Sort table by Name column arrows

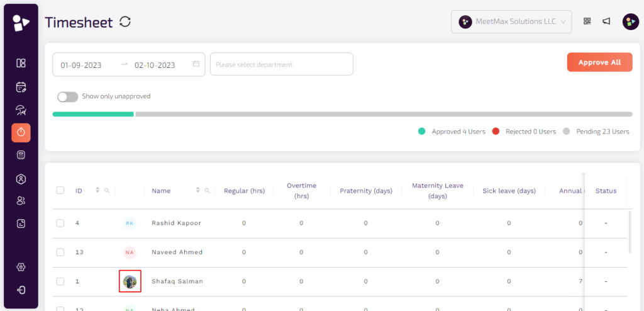tap(198, 190)
